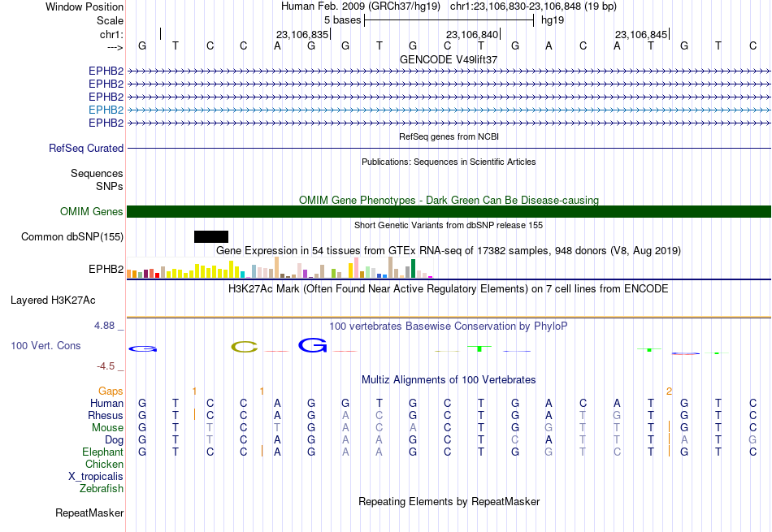The width and height of the screenshot is (772, 532).
Task: Open the GTEx Gene Expression track title
Action: [x=449, y=250]
